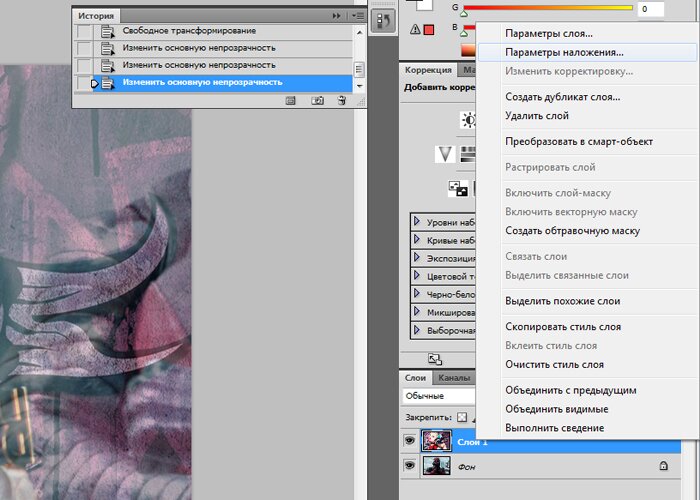700x500 pixels.
Task: Click the Brightness/Contrast adjustment sun icon
Action: point(468,120)
